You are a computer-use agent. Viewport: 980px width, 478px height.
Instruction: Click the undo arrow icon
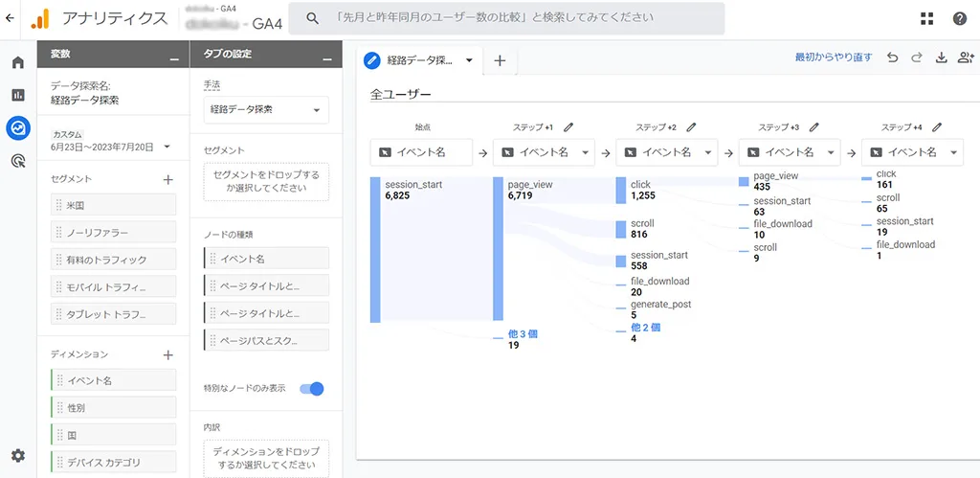tap(892, 57)
